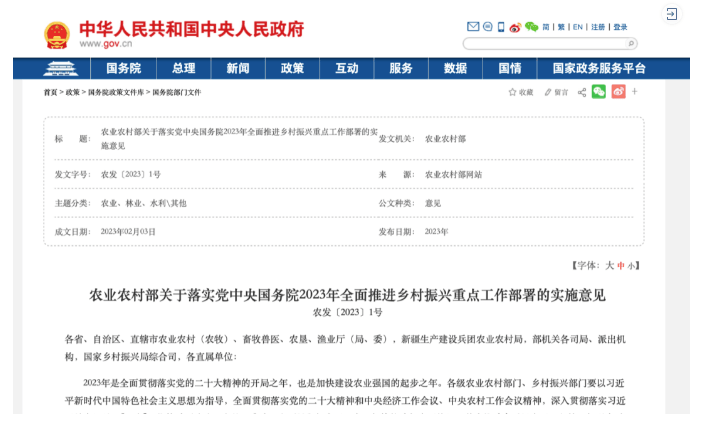Click the search magnifier icon
This screenshot has width=706, height=440.
(x=631, y=44)
